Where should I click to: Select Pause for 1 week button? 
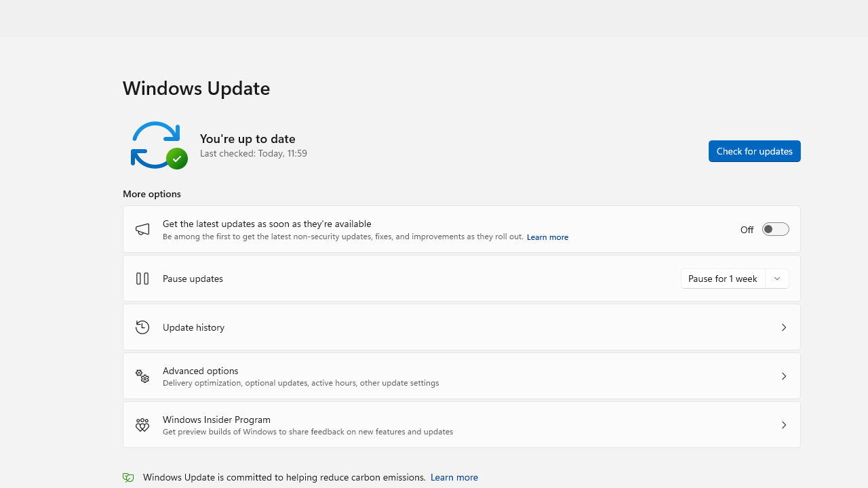723,279
